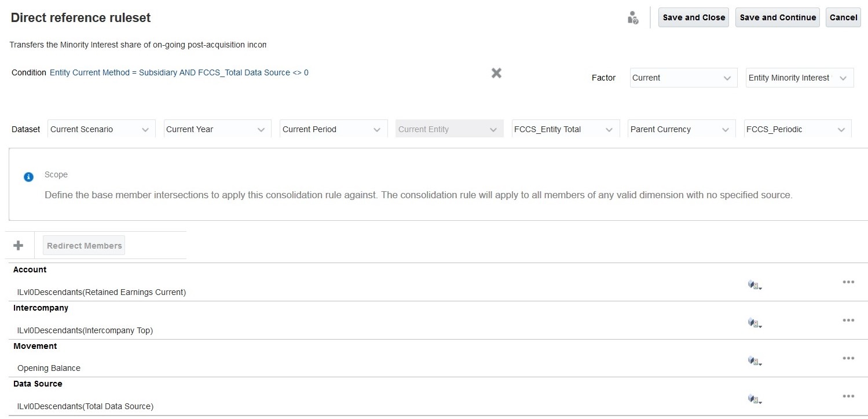Image resolution: width=868 pixels, height=419 pixels.
Task: Remove the condition using the X icon
Action: click(x=496, y=73)
